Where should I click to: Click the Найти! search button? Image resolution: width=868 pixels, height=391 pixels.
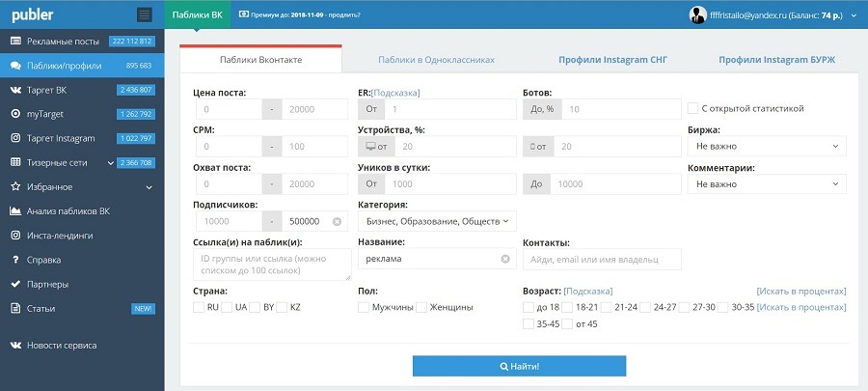click(519, 366)
